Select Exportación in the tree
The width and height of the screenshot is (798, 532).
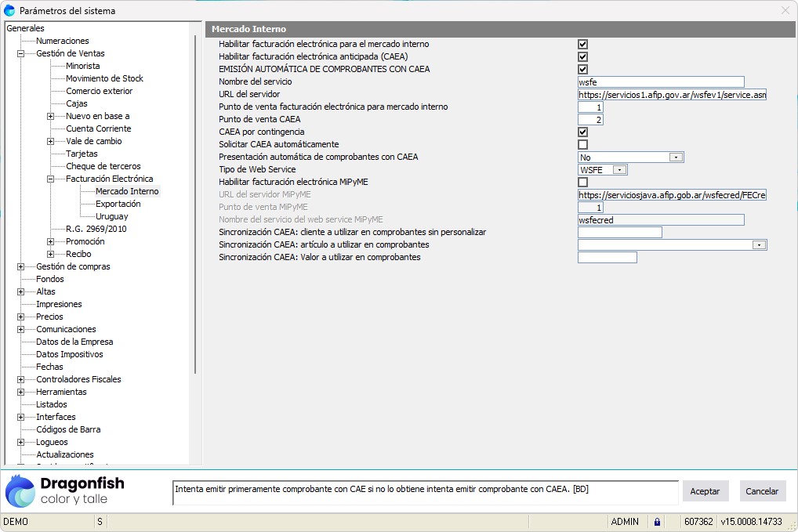pyautogui.click(x=118, y=204)
